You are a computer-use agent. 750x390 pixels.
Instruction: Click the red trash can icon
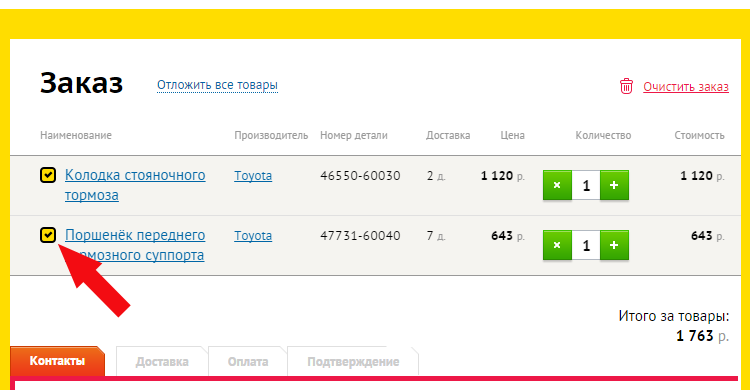[626, 86]
